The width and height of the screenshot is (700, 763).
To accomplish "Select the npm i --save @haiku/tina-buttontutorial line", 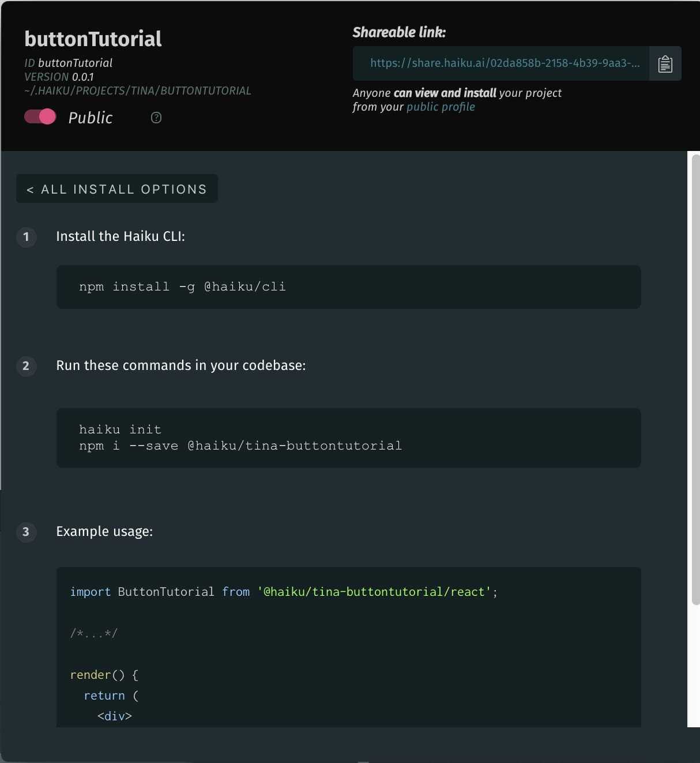I will click(240, 445).
